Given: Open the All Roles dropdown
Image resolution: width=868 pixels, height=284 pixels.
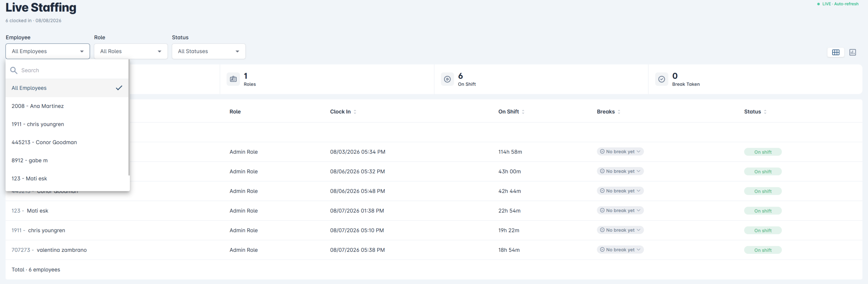Looking at the screenshot, I should coord(131,51).
